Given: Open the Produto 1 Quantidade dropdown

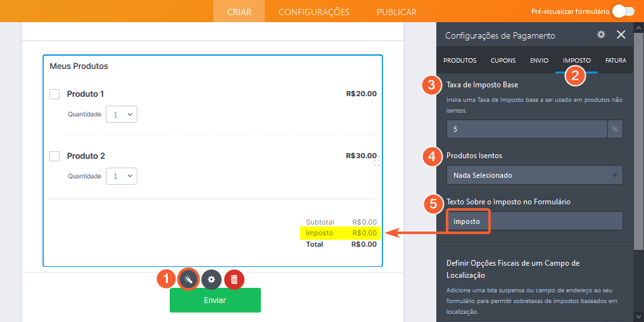Looking at the screenshot, I should 122,115.
